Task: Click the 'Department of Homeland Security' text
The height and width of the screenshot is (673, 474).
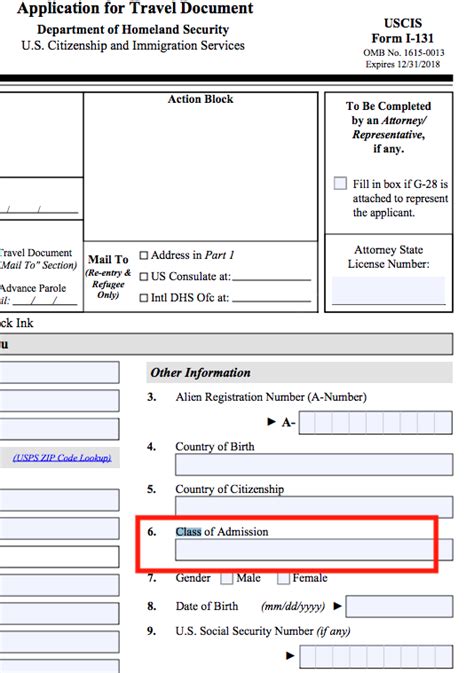Action: tap(133, 30)
